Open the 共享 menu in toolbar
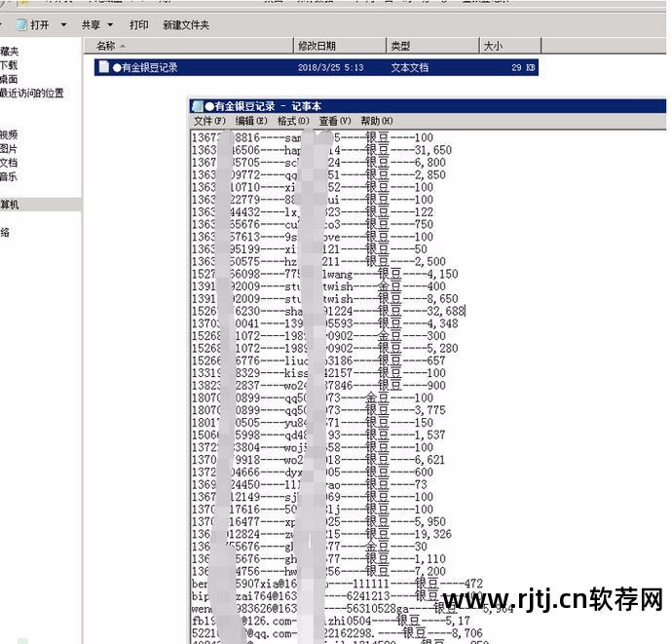The image size is (672, 644). (96, 25)
